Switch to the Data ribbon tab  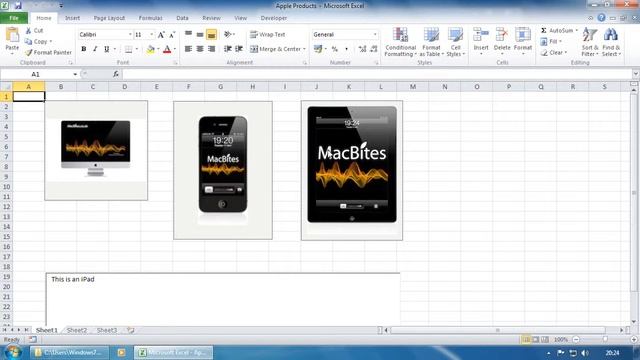pos(182,18)
